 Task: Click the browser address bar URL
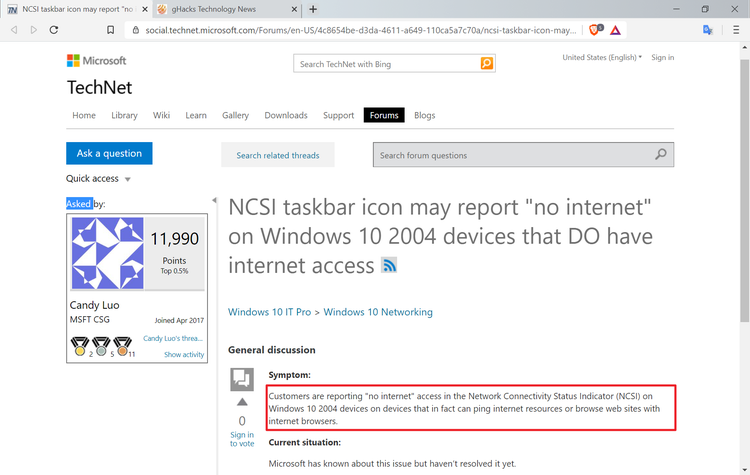point(361,30)
